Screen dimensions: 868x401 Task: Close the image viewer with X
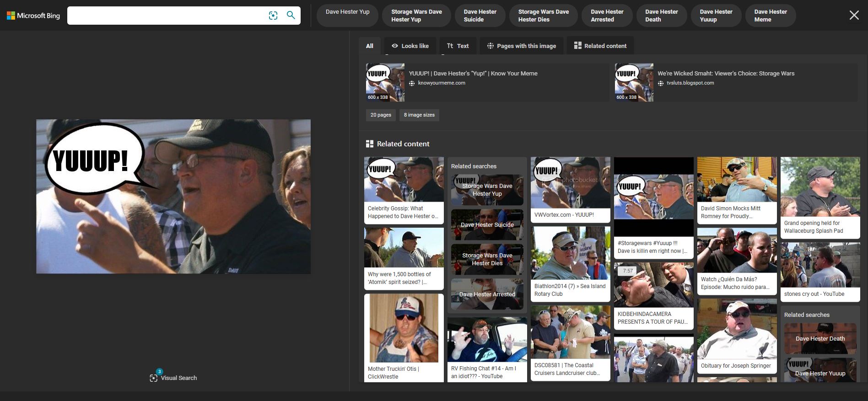click(854, 16)
